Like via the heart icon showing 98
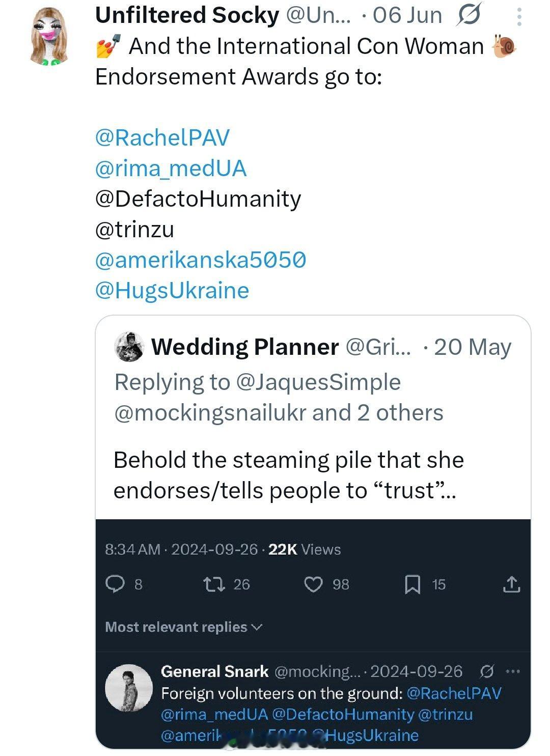550x756 pixels. (x=313, y=584)
